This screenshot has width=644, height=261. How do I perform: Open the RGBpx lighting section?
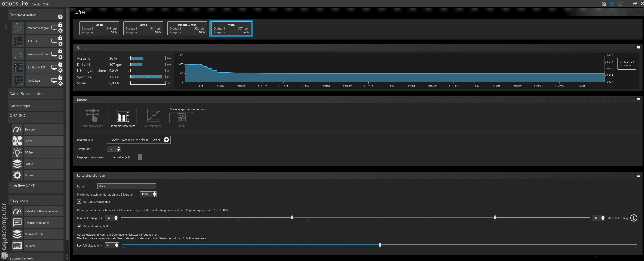[x=38, y=152]
